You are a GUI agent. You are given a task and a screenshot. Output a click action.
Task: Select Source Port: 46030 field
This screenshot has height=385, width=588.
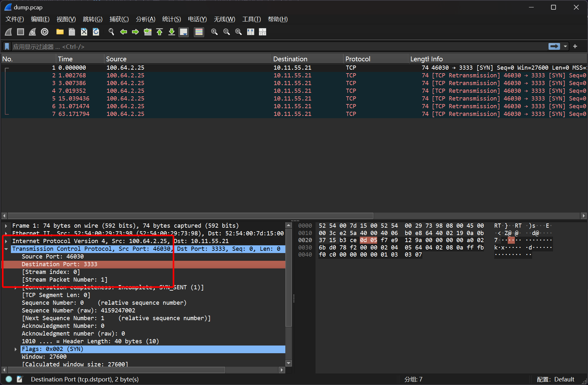tap(53, 257)
